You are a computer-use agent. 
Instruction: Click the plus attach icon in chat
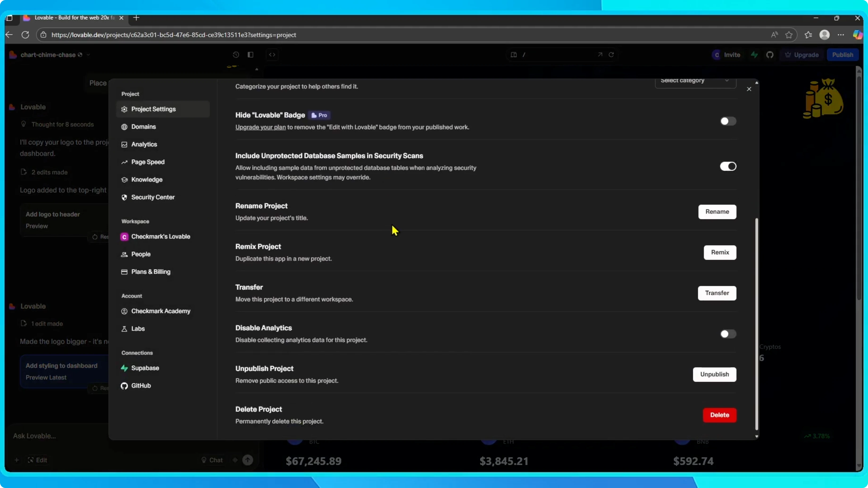[17, 460]
